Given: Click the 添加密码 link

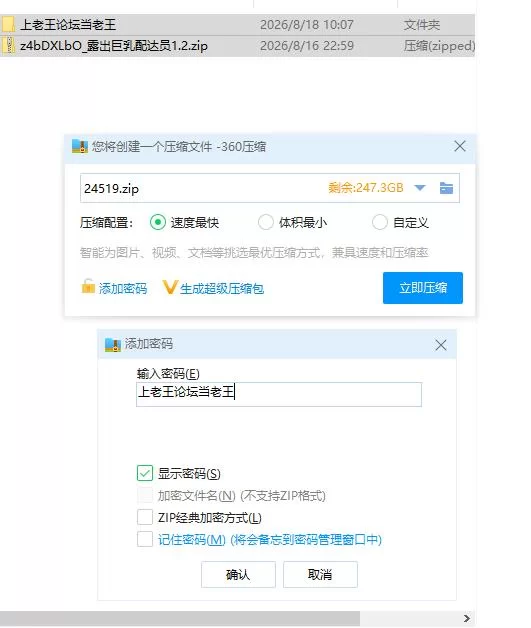Looking at the screenshot, I should point(123,288).
